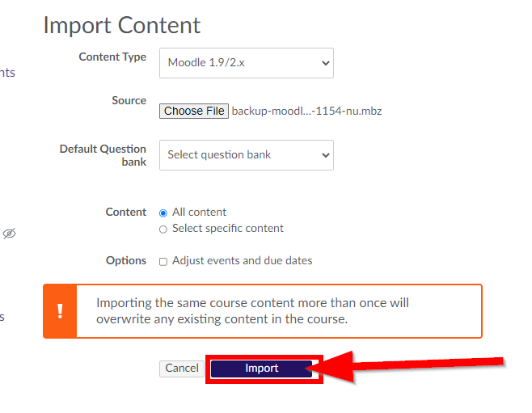532x413 pixels.
Task: Open the Content Type dropdown
Action: click(247, 63)
